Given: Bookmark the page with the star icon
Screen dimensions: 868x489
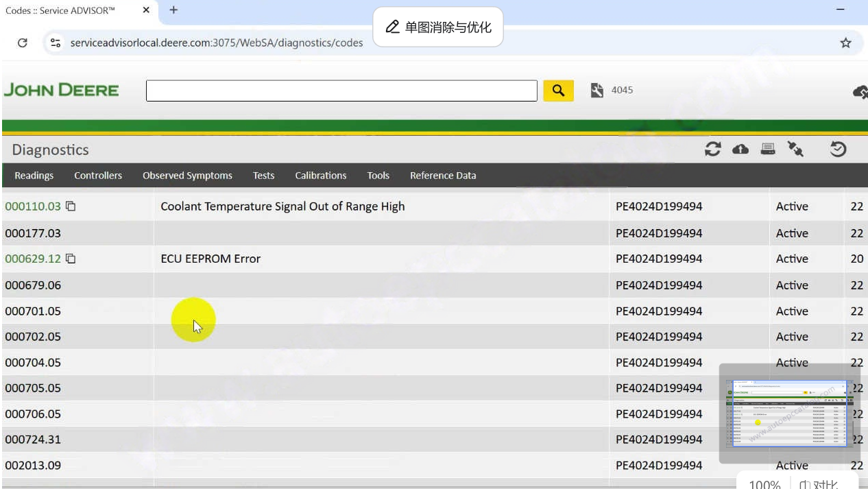Looking at the screenshot, I should 845,43.
